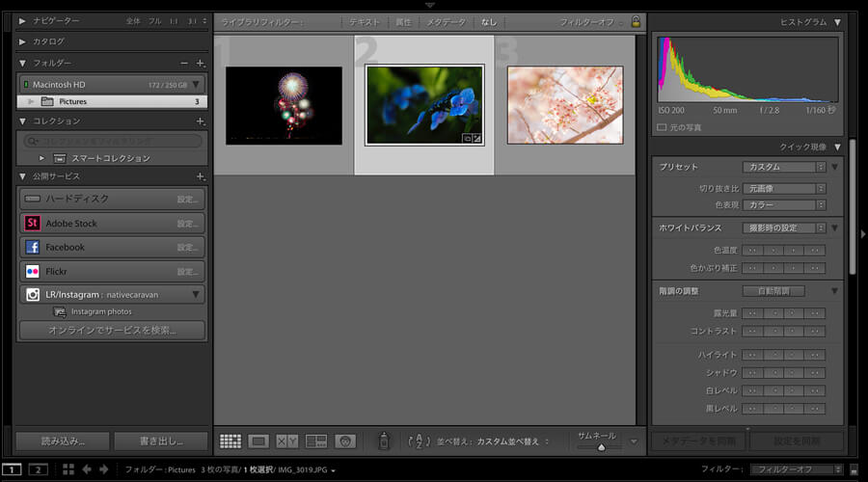Viewport: 868px width, 482px height.
Task: Switch to Grid view in the toolbar
Action: click(231, 441)
